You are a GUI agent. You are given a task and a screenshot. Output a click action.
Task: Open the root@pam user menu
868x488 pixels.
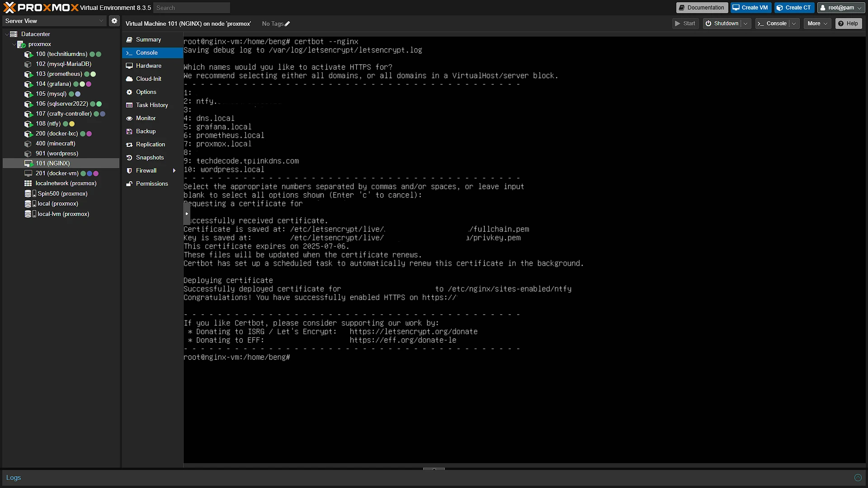coord(841,8)
